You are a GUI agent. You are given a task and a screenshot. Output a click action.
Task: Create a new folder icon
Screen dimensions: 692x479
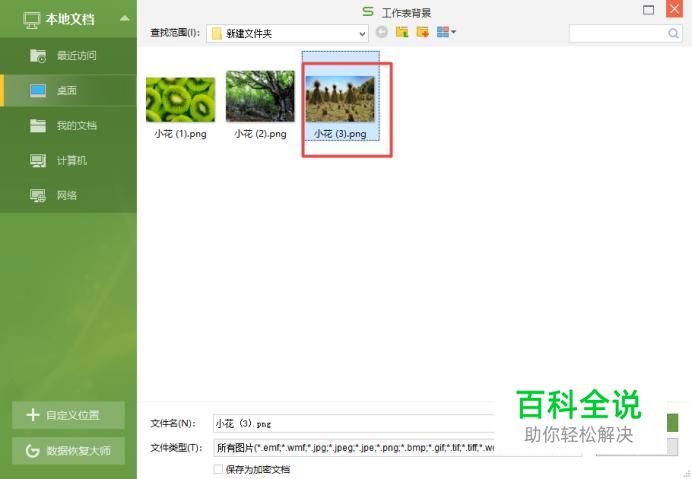[422, 32]
